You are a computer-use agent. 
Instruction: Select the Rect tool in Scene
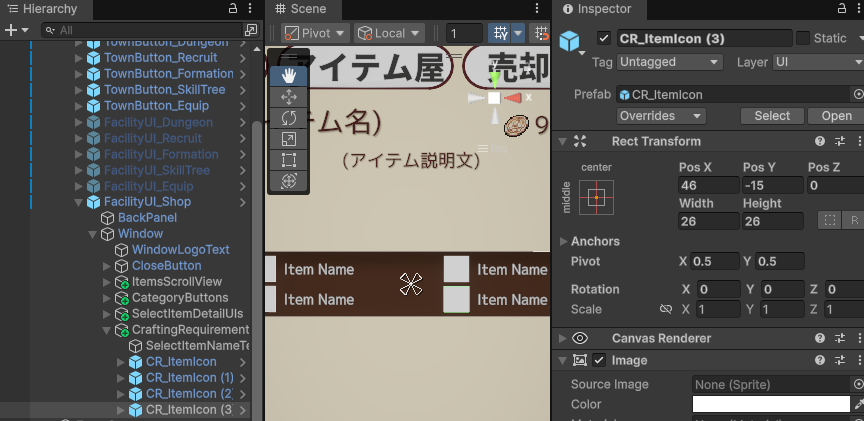[x=289, y=159]
